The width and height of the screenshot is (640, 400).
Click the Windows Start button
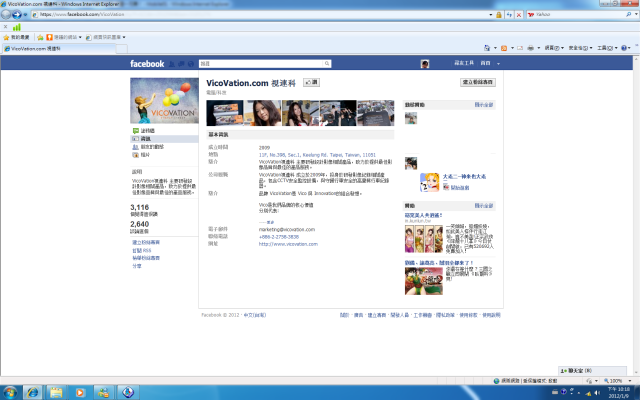10,393
